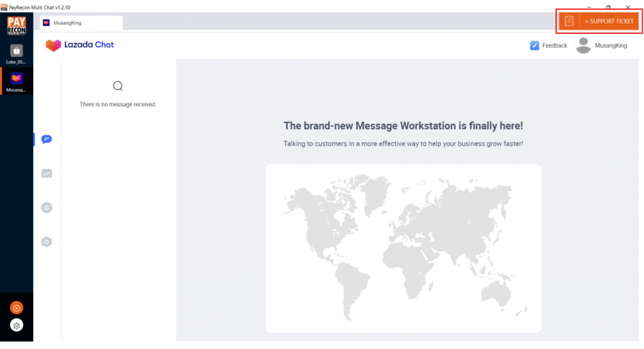Open the analytics chart icon in navigation
Image resolution: width=644 pixels, height=349 pixels.
pyautogui.click(x=47, y=174)
